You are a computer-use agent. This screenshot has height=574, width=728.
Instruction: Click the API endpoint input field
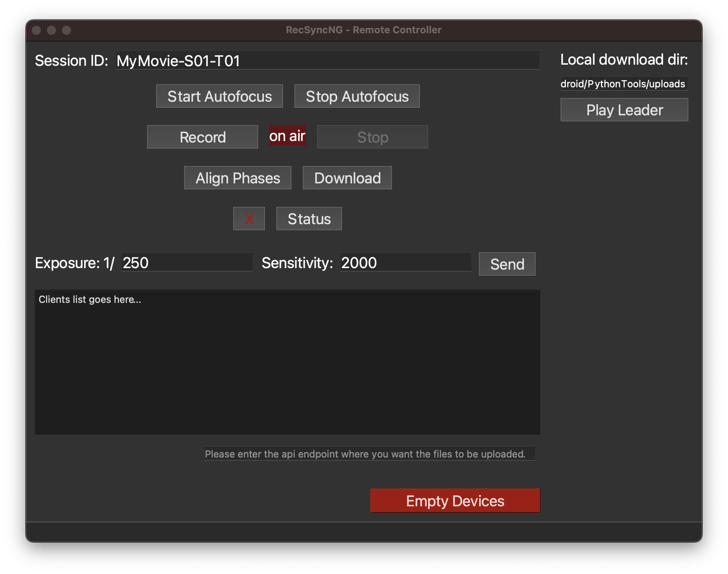[x=369, y=453]
